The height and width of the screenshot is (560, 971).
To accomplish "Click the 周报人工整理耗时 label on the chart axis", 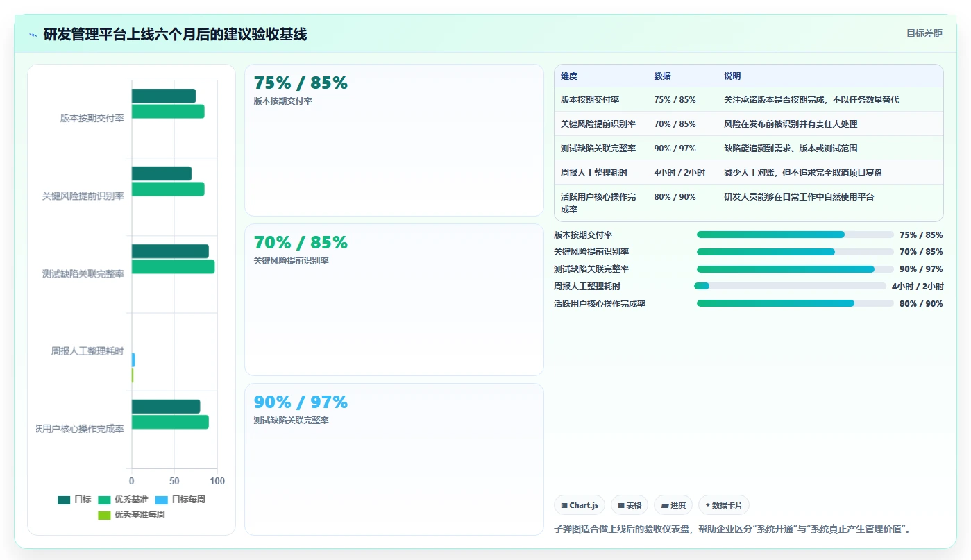I will (87, 352).
